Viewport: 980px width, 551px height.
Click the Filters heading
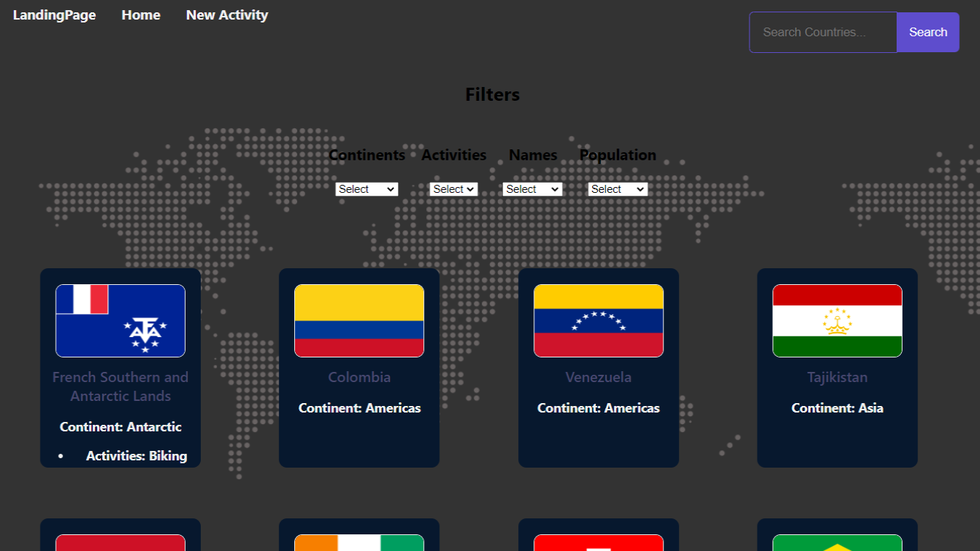pos(492,95)
